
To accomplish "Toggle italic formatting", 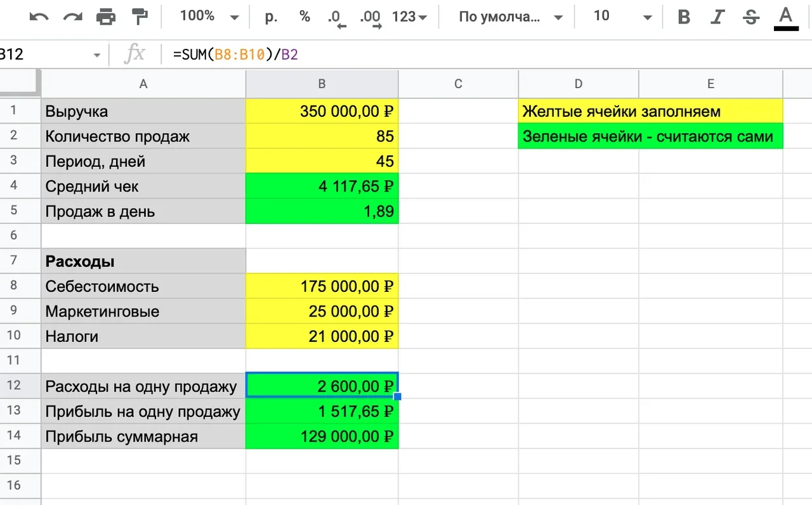I will (x=717, y=17).
